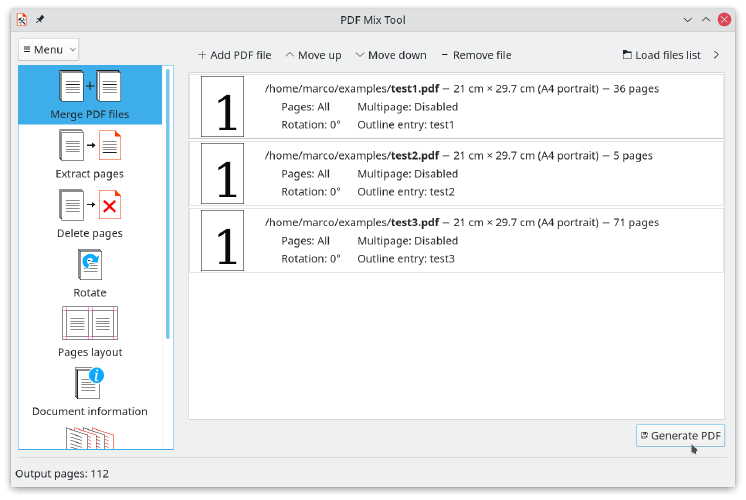Viewport: 746px width, 500px height.
Task: Select the Merge PDF files icon
Action: pyautogui.click(x=90, y=86)
